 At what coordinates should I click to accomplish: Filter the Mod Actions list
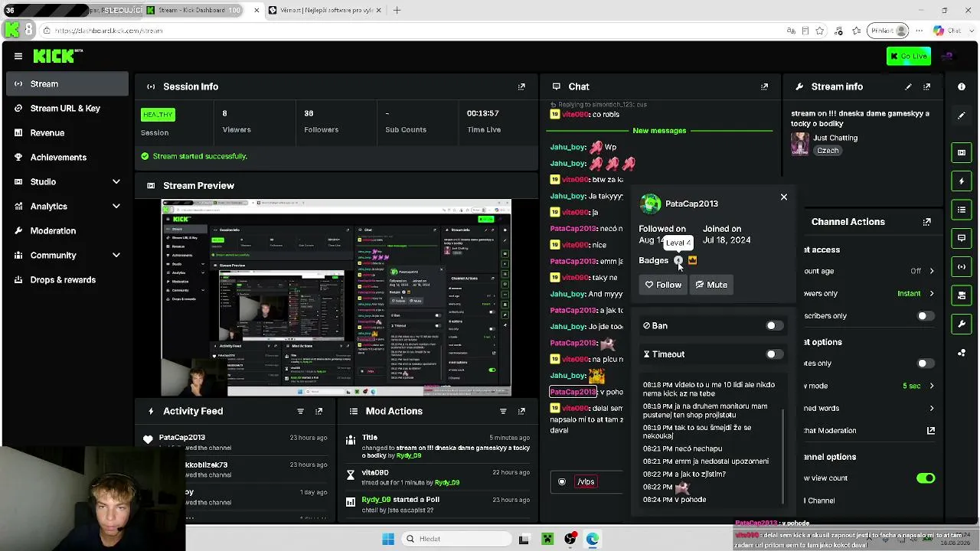point(503,411)
